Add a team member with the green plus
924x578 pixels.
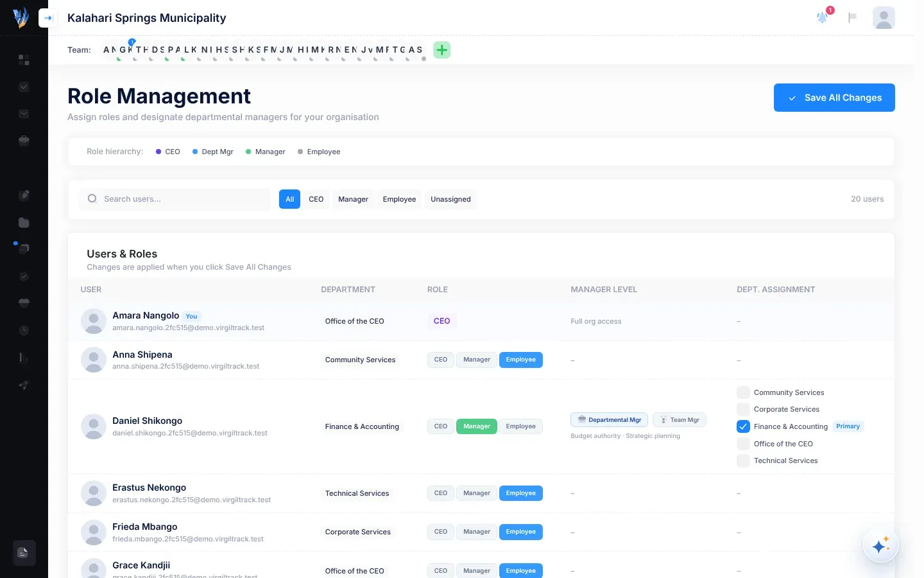(x=442, y=49)
